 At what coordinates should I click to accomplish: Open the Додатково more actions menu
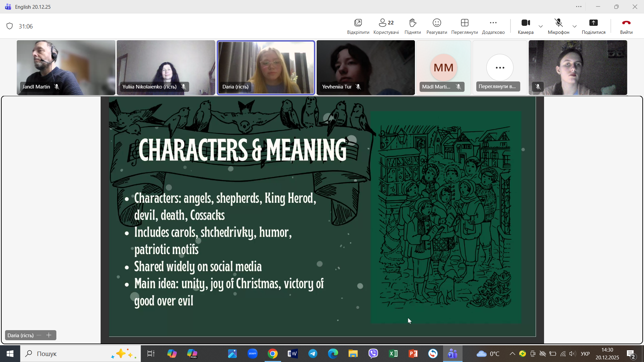(493, 23)
